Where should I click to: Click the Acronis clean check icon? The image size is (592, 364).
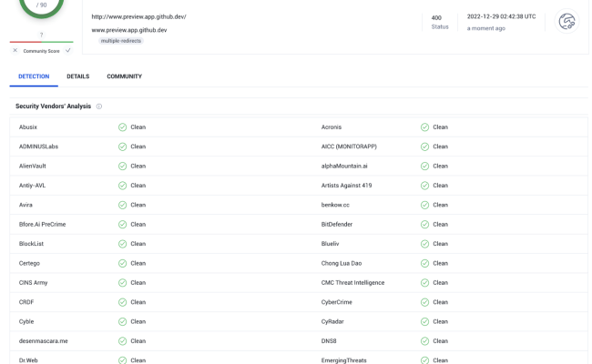pyautogui.click(x=424, y=127)
